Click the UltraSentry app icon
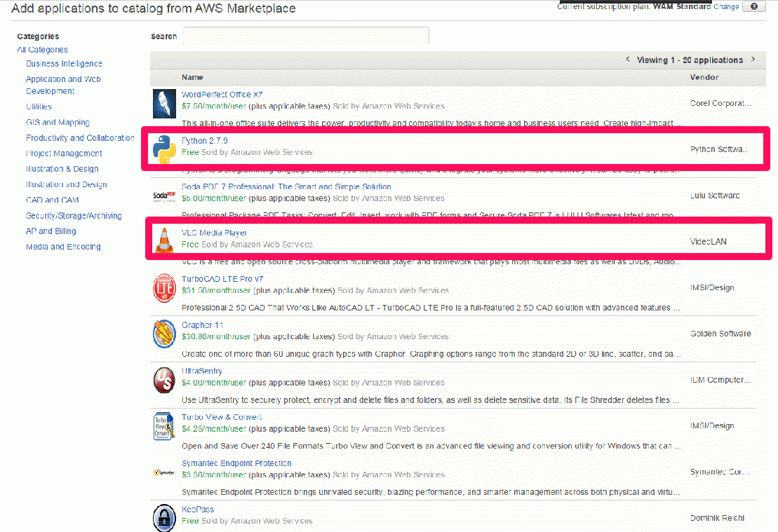Viewport: 778px width, 532px height. tap(164, 380)
